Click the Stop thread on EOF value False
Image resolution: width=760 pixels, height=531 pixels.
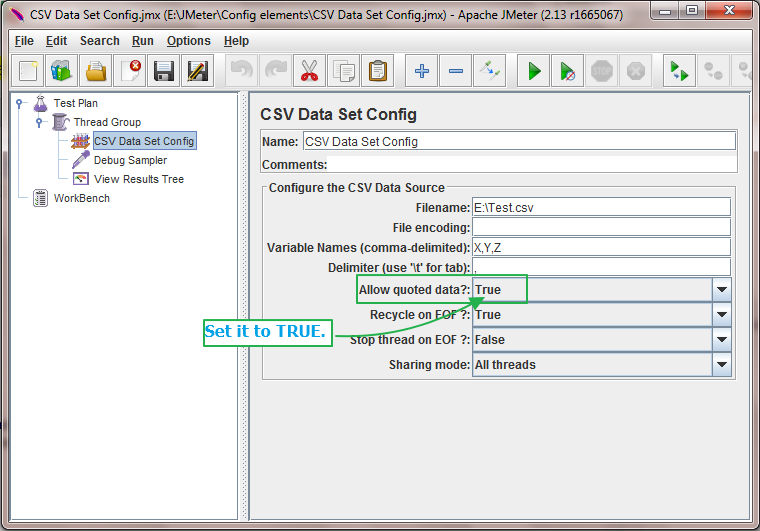tap(490, 340)
